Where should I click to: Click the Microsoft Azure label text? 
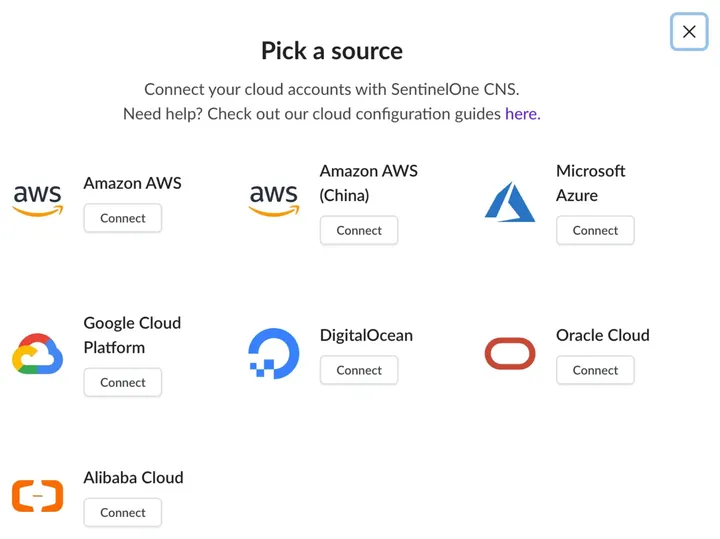tap(590, 183)
